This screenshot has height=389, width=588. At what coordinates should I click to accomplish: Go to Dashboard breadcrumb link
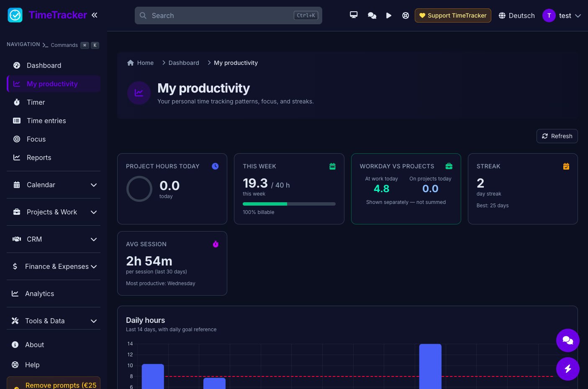184,63
